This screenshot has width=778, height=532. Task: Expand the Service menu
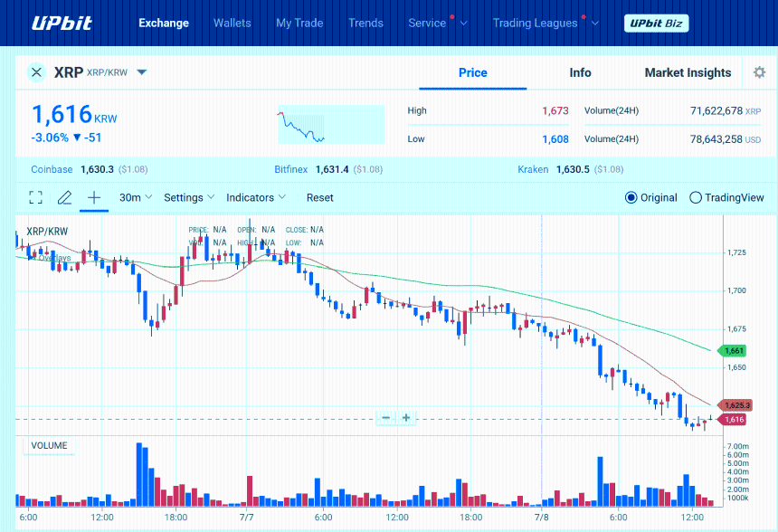[x=437, y=23]
